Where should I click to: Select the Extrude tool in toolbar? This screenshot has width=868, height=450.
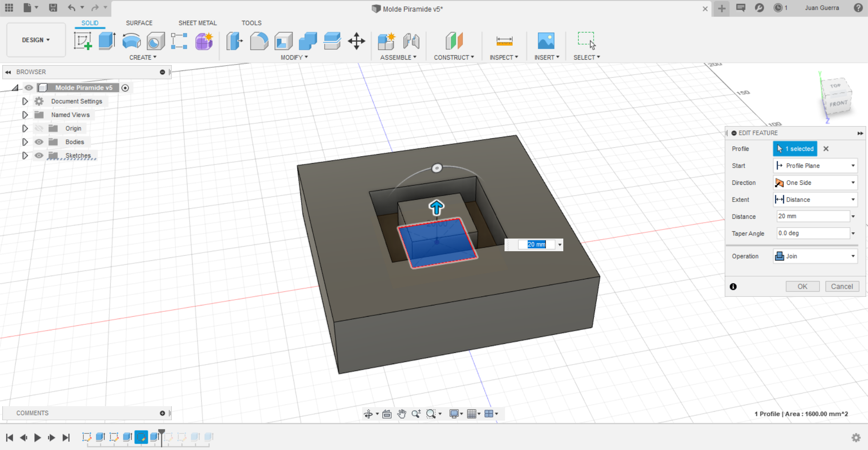coord(107,41)
